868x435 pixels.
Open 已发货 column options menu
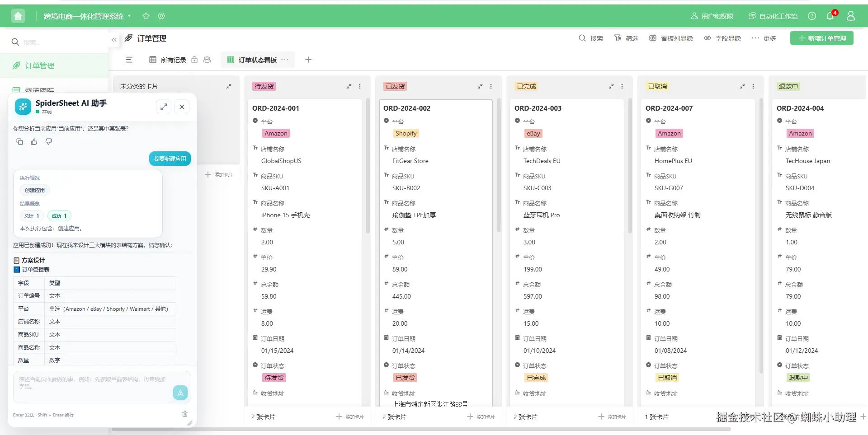coord(491,86)
